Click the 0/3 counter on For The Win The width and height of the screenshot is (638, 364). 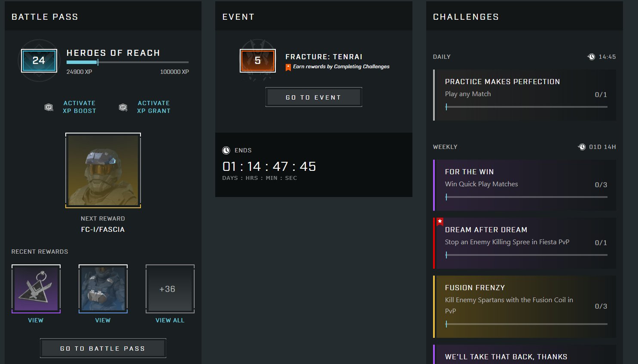point(601,185)
